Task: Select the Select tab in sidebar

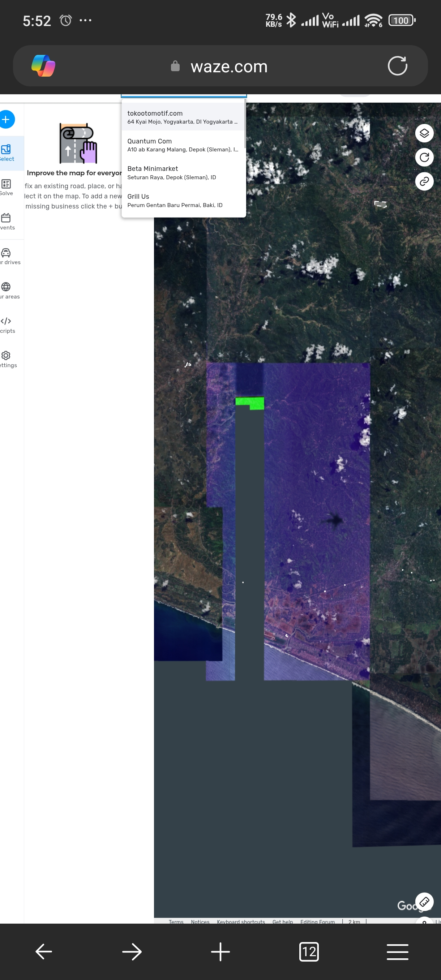Action: tap(7, 153)
